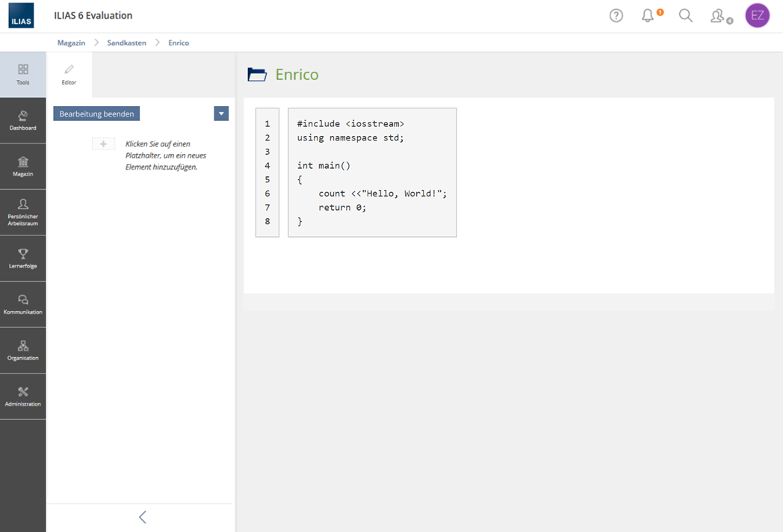Screen dimensions: 783x532
Task: Click the ILIAS logo in the header
Action: (21, 16)
